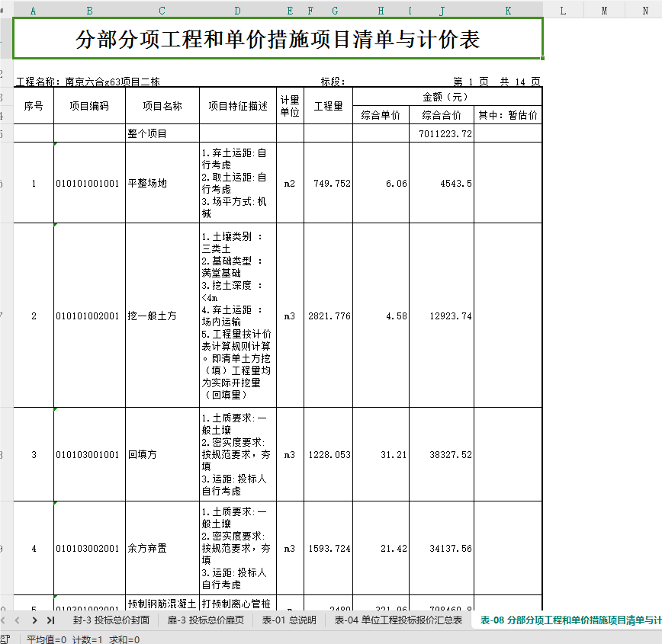Switch to 表-04 单位工程投标报价汇总表 sheet
This screenshot has height=644, width=662.
pos(398,620)
